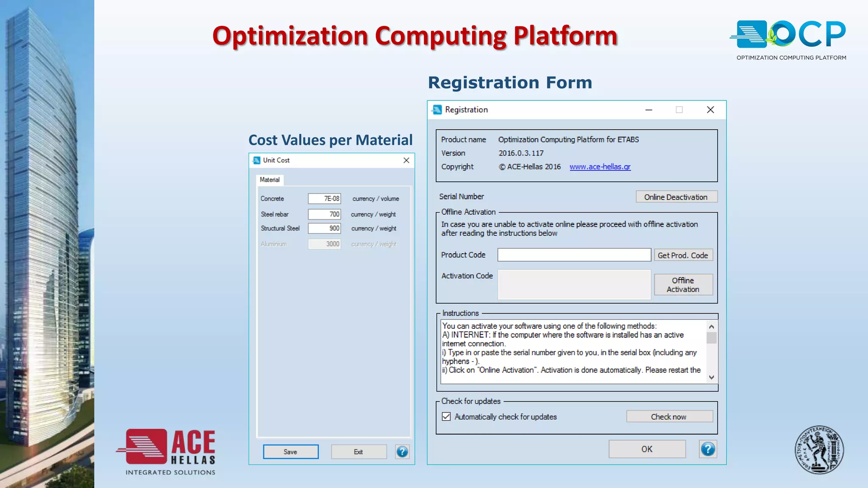Click 'currency / volume' text for Concrete
Screen dimensions: 868x488
376,199
